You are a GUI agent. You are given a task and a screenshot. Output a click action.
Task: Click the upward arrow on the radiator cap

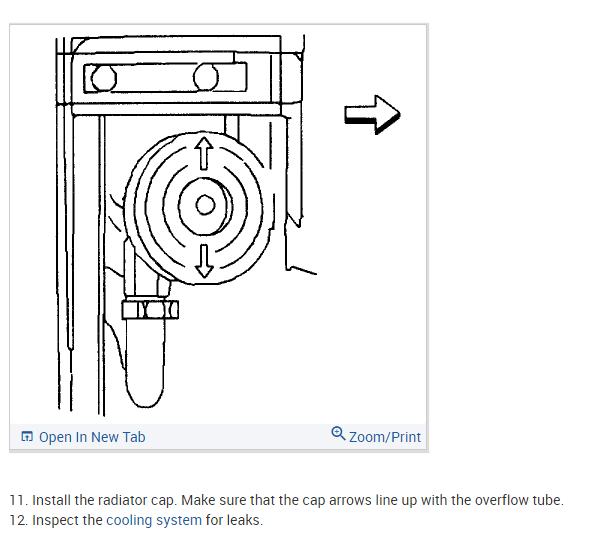(204, 153)
